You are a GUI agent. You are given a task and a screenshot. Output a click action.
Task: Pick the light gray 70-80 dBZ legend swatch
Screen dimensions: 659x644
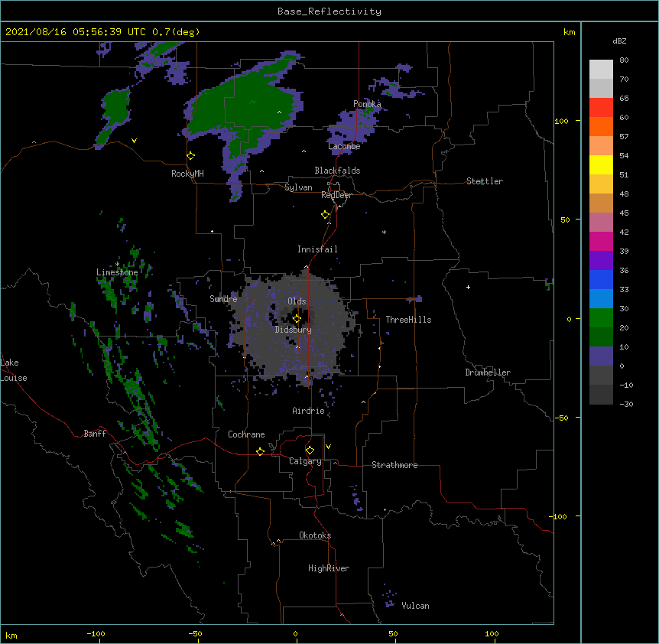(601, 69)
